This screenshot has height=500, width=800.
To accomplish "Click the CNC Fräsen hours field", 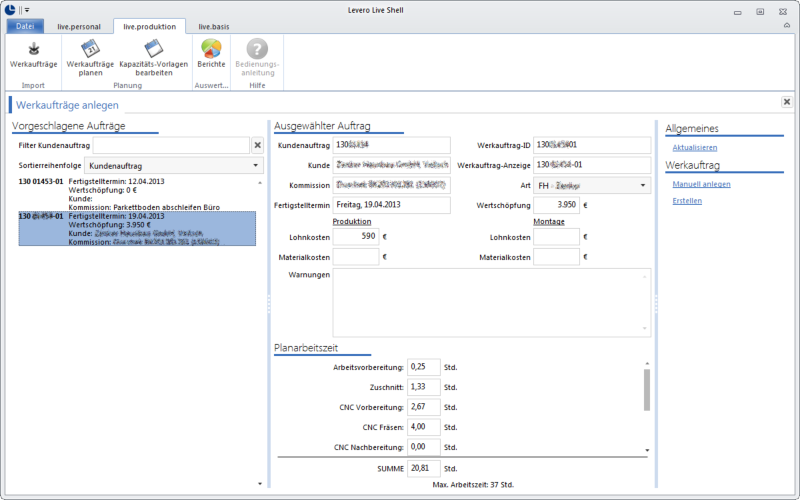I will tap(423, 427).
